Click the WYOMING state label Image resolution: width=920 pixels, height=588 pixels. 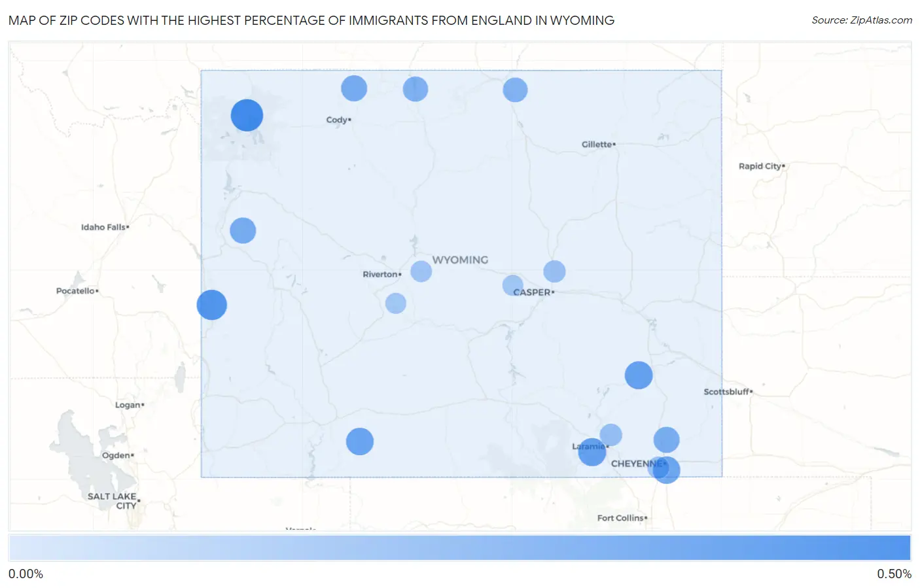pos(460,260)
